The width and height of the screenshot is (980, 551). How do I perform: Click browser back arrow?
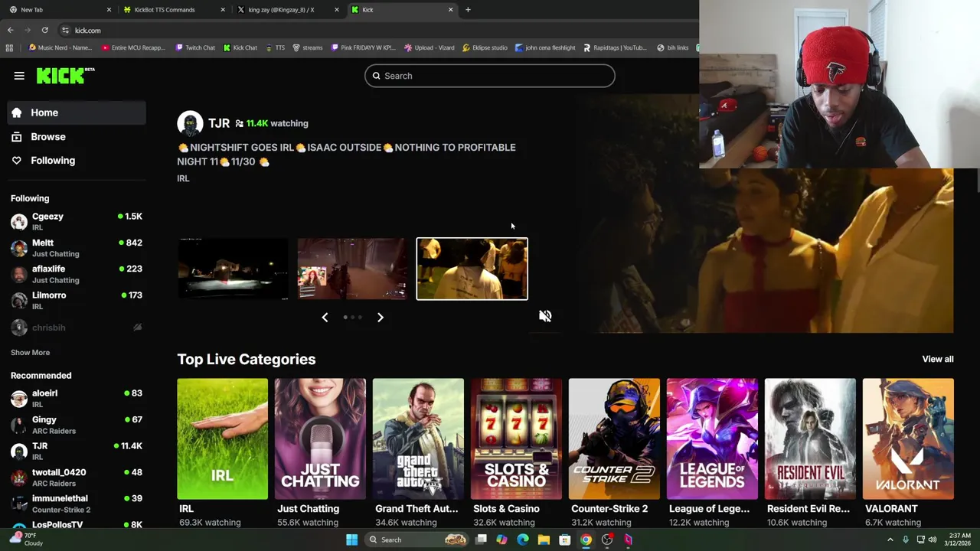(x=10, y=30)
